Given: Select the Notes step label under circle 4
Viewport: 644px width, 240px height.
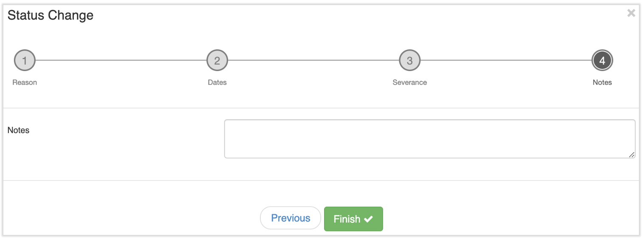Looking at the screenshot, I should click(602, 83).
